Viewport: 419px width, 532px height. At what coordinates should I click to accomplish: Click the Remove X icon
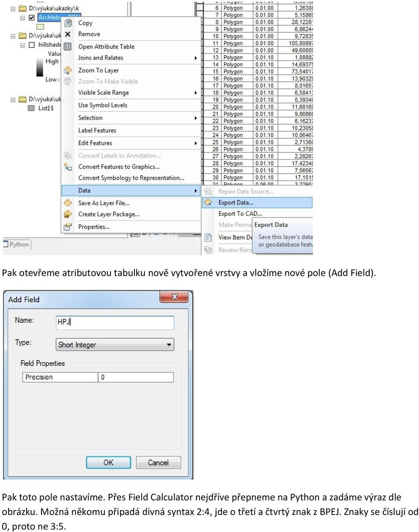[x=68, y=34]
